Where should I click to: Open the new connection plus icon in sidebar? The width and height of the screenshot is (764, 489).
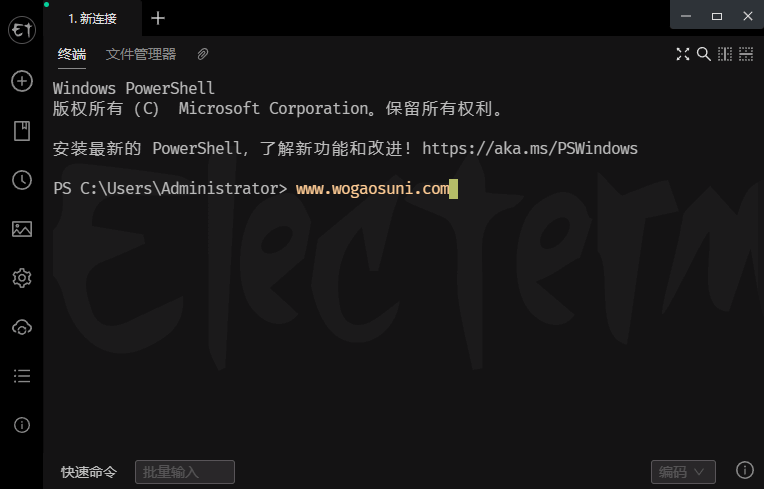pos(22,81)
